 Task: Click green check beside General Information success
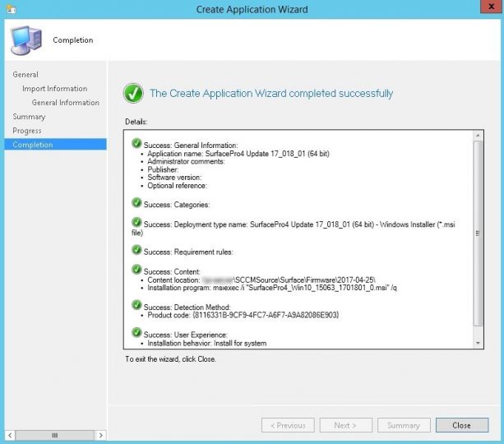pyautogui.click(x=136, y=144)
